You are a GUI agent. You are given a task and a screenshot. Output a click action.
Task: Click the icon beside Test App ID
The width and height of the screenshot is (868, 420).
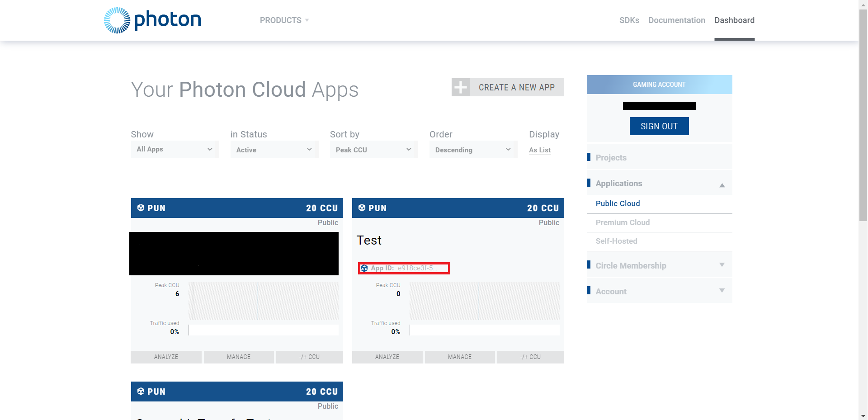tap(364, 268)
